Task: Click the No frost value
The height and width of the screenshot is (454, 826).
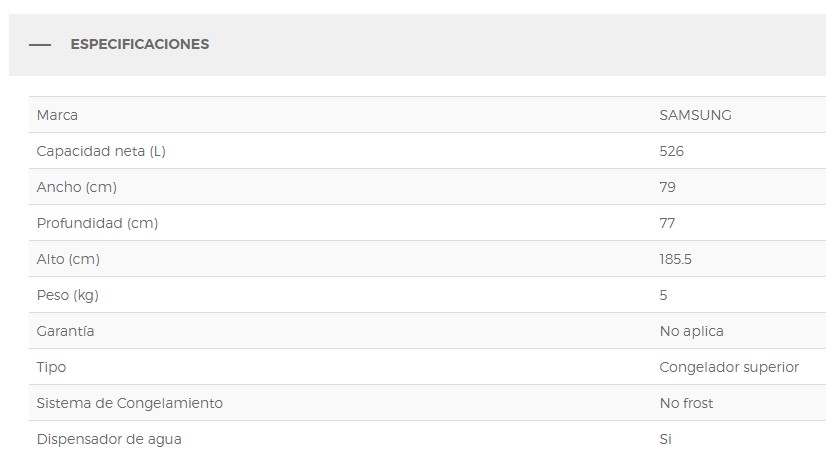Action: coord(686,403)
